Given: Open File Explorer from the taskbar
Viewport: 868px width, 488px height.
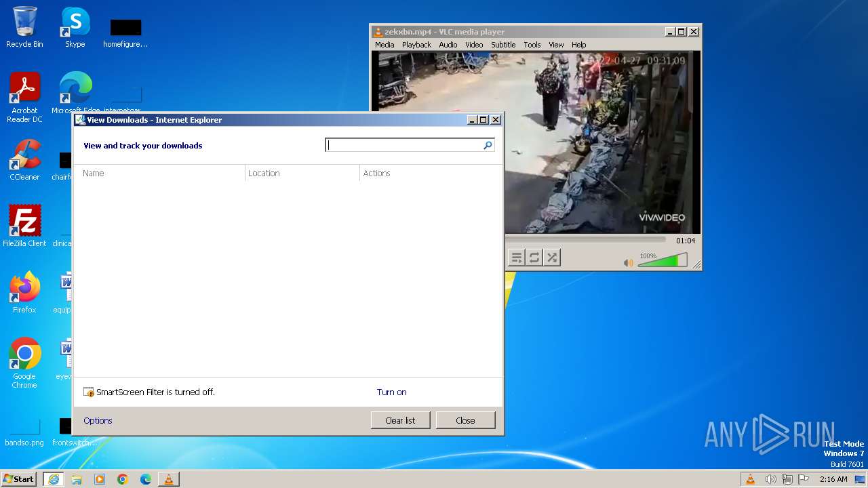Looking at the screenshot, I should click(x=77, y=479).
